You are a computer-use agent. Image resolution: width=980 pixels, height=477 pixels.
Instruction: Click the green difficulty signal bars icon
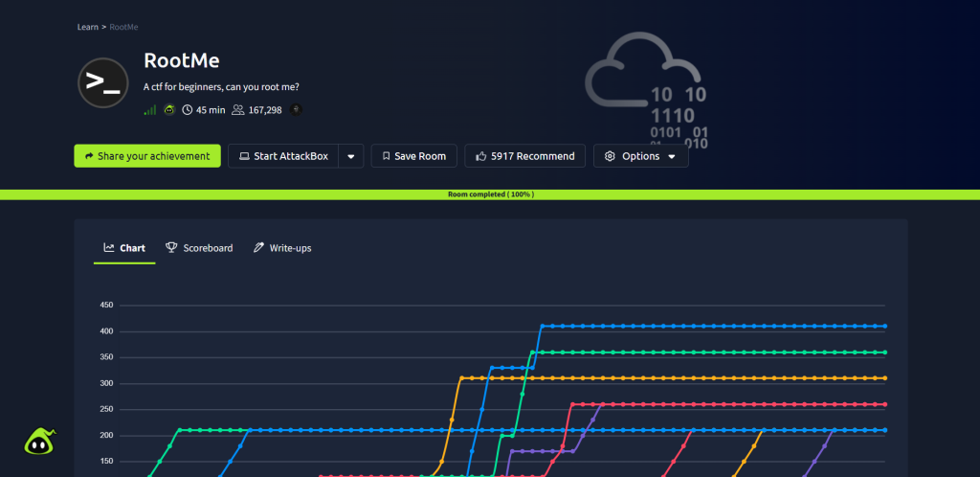149,110
